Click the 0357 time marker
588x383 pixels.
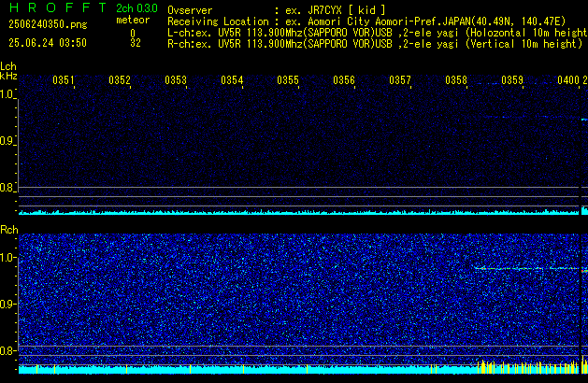point(400,80)
